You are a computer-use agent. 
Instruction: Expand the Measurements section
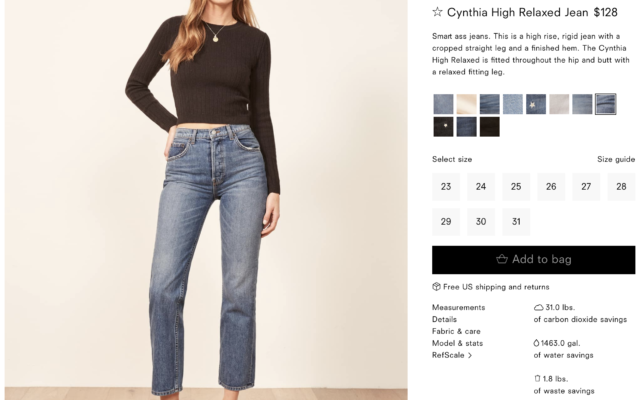(x=458, y=307)
